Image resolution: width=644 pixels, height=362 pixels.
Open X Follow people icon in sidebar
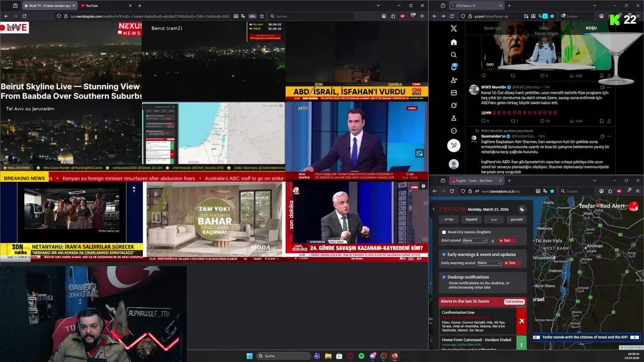click(x=453, y=80)
